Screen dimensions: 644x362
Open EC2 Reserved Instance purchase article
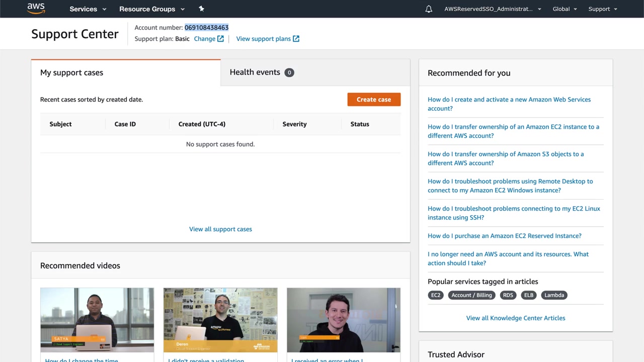point(505,236)
